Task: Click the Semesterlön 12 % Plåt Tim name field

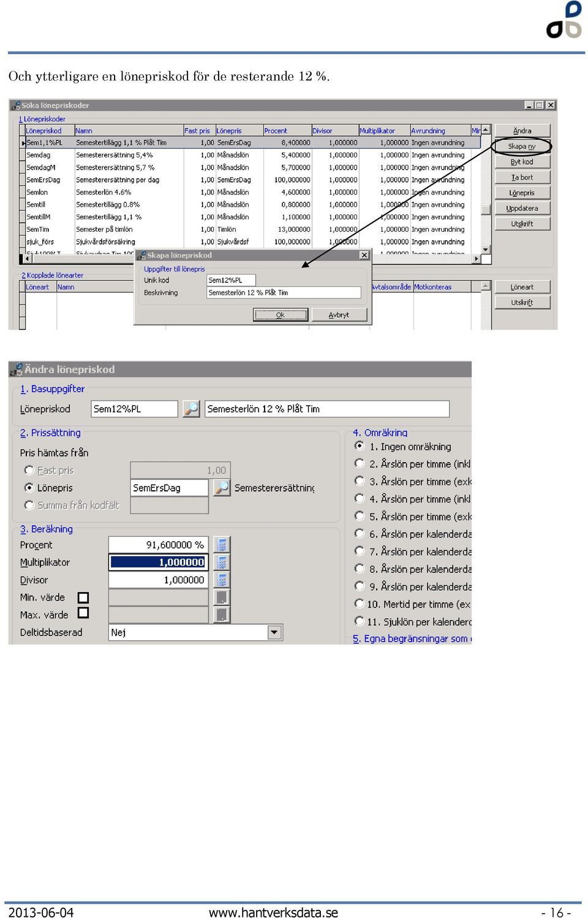Action: coord(327,409)
